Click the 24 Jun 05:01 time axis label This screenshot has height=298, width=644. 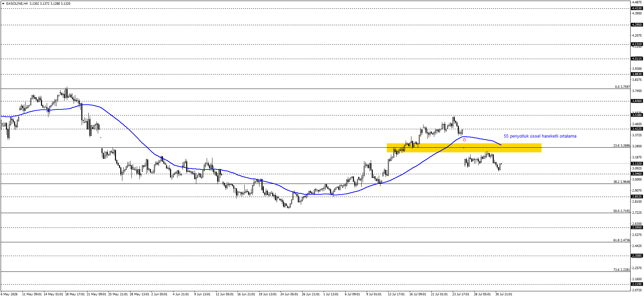[289, 294]
